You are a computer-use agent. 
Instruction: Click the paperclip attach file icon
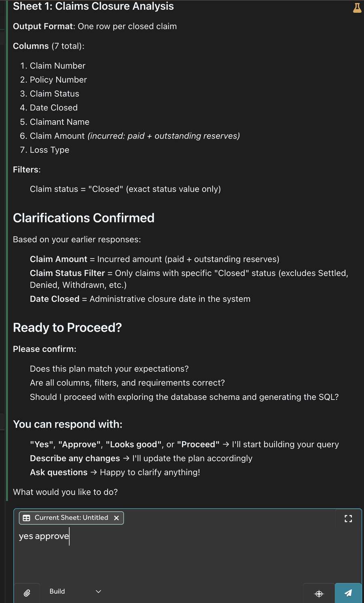point(27,593)
